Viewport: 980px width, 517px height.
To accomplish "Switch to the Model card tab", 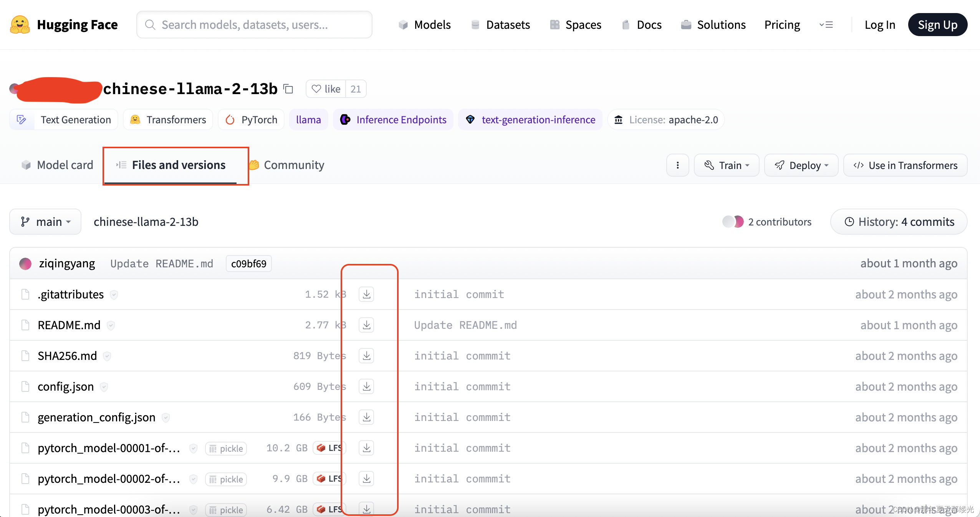I will [57, 165].
